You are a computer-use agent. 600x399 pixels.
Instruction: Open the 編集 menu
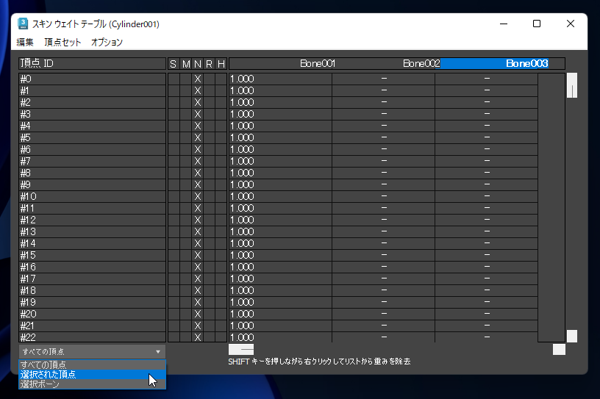pos(25,42)
